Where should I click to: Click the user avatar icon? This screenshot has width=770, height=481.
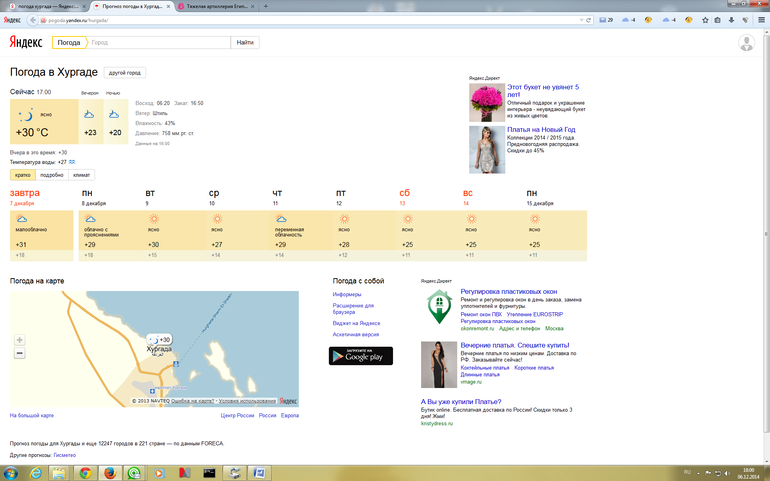tap(746, 43)
